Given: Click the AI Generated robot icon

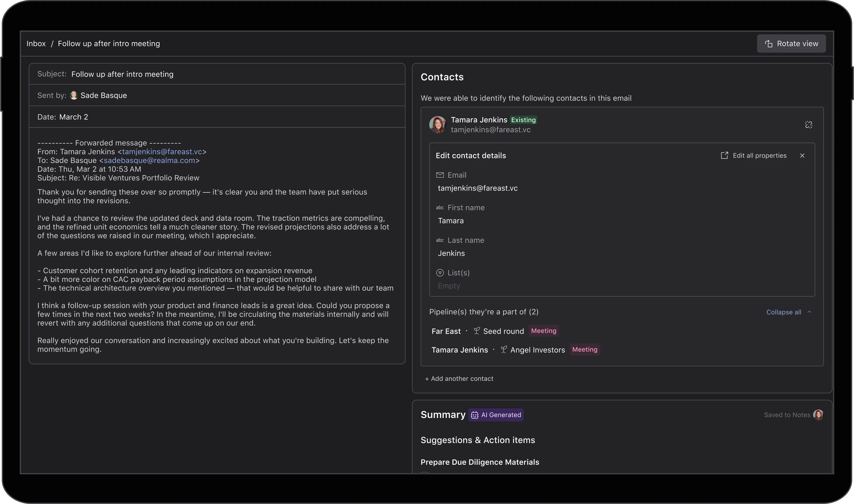Looking at the screenshot, I should [x=475, y=415].
